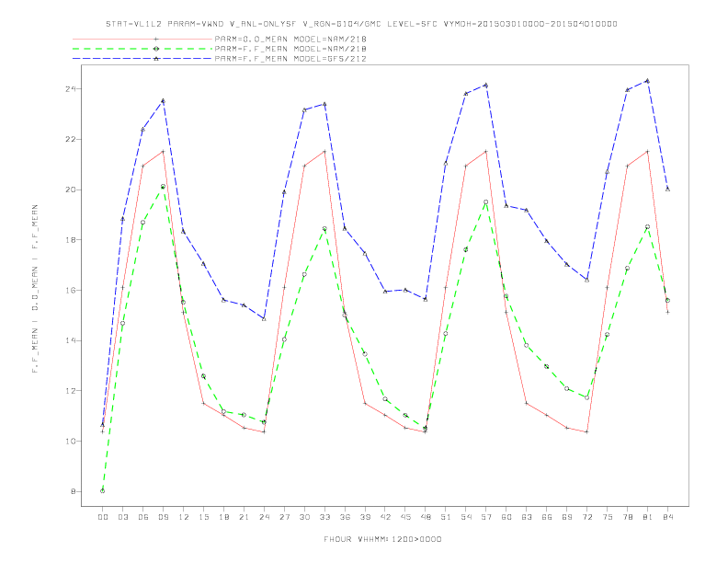The width and height of the screenshot is (728, 563).
Task: Click x-axis tick label 54
Action: (x=466, y=517)
